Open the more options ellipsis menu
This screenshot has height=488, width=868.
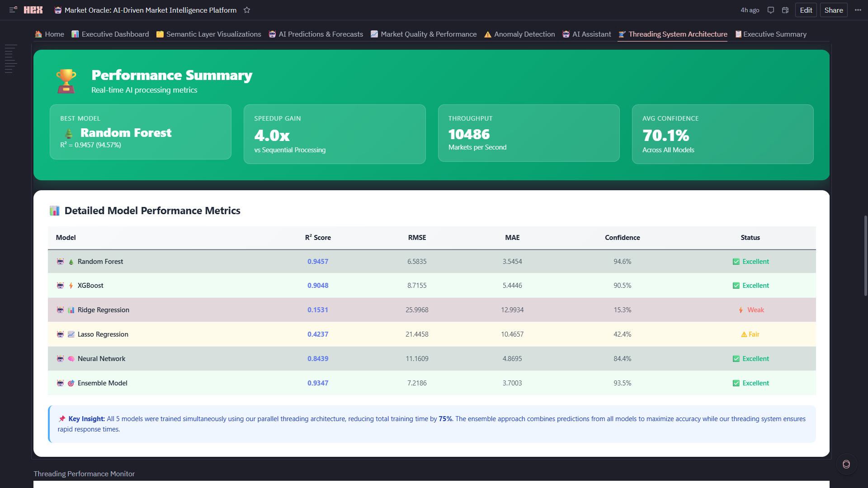pyautogui.click(x=858, y=10)
